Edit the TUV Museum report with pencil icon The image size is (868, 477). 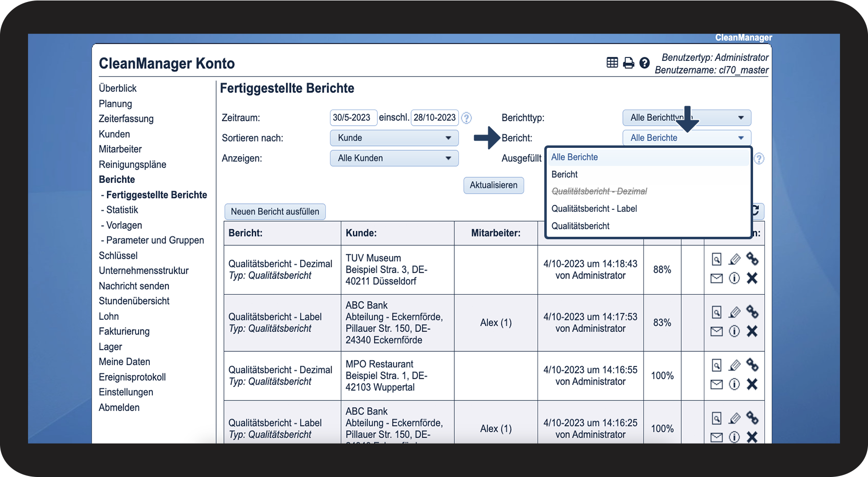click(734, 259)
